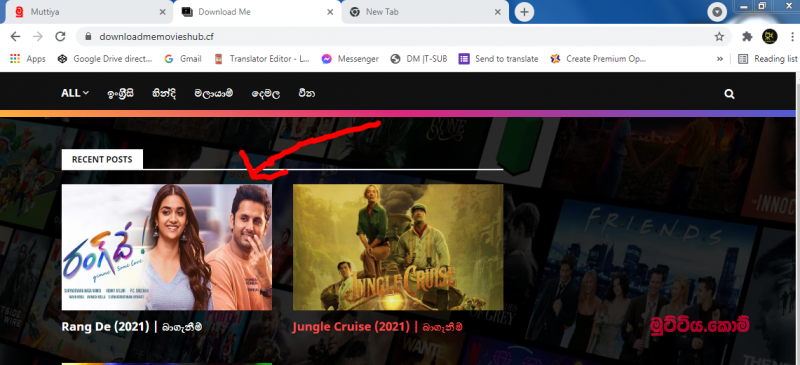
Task: Switch to the New Tab tab
Action: 424,12
